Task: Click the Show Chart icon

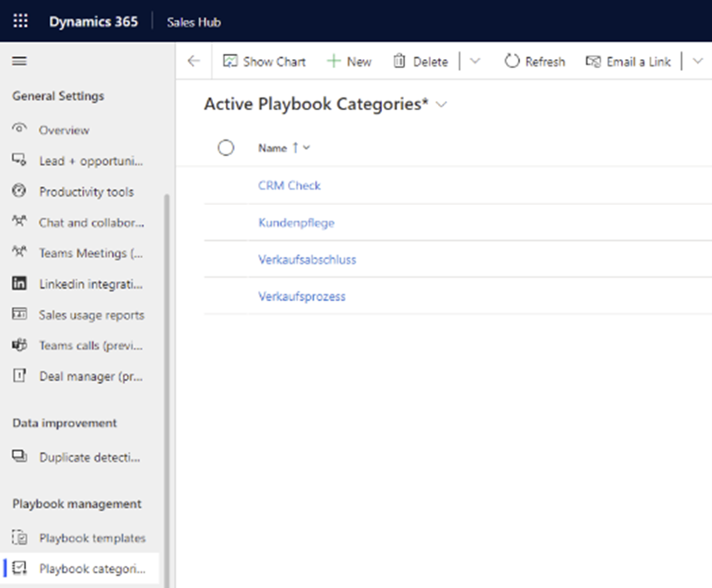Action: pyautogui.click(x=230, y=61)
